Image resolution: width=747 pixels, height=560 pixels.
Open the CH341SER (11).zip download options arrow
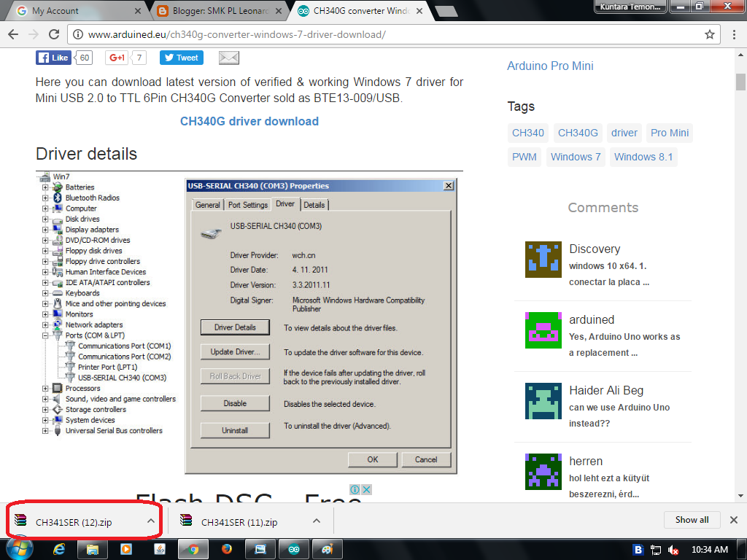coord(317,521)
